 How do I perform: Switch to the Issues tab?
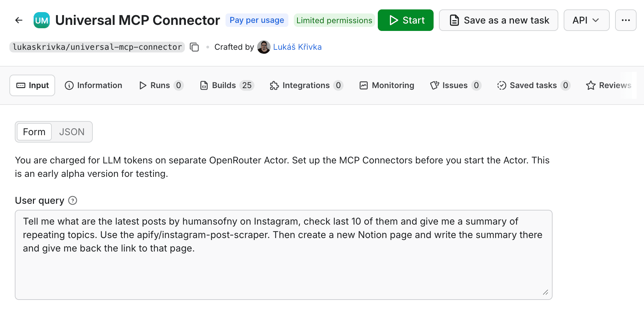coord(456,85)
